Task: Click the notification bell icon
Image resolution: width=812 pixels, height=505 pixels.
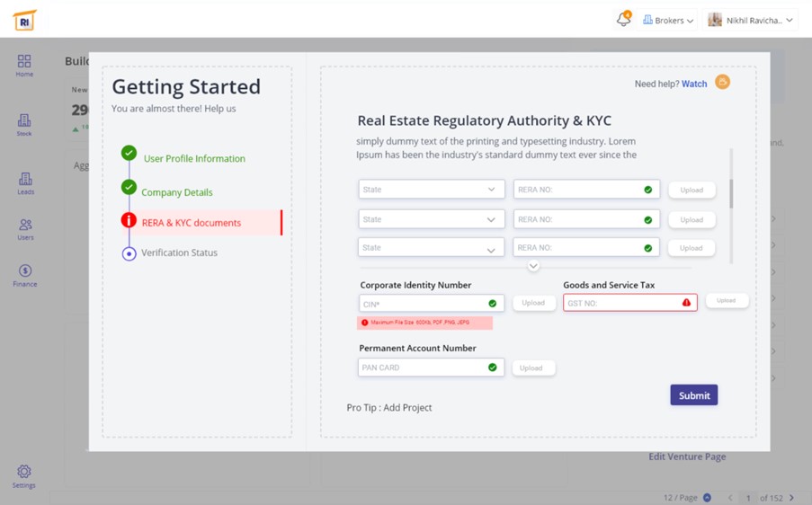Action: coord(623,20)
